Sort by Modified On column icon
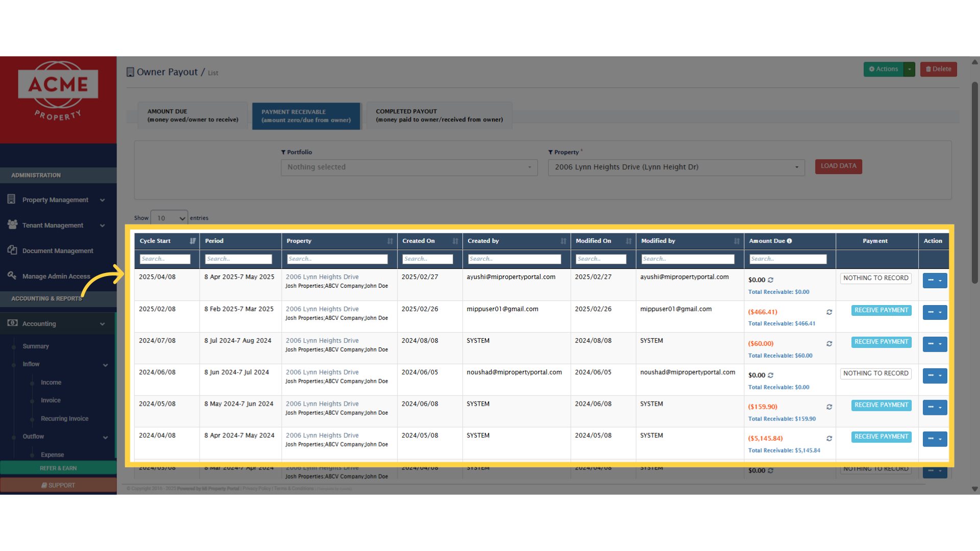Image resolution: width=980 pixels, height=551 pixels. pyautogui.click(x=629, y=241)
